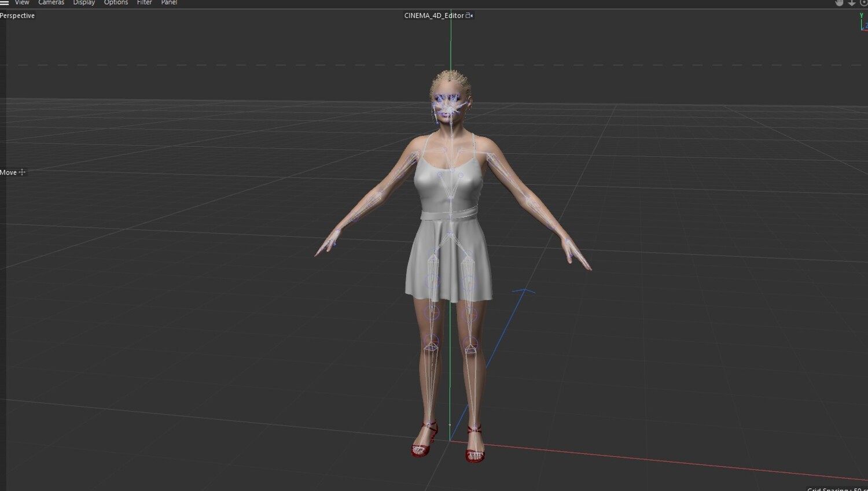Image resolution: width=868 pixels, height=491 pixels.
Task: Open the Cameras menu
Action: tap(51, 2)
